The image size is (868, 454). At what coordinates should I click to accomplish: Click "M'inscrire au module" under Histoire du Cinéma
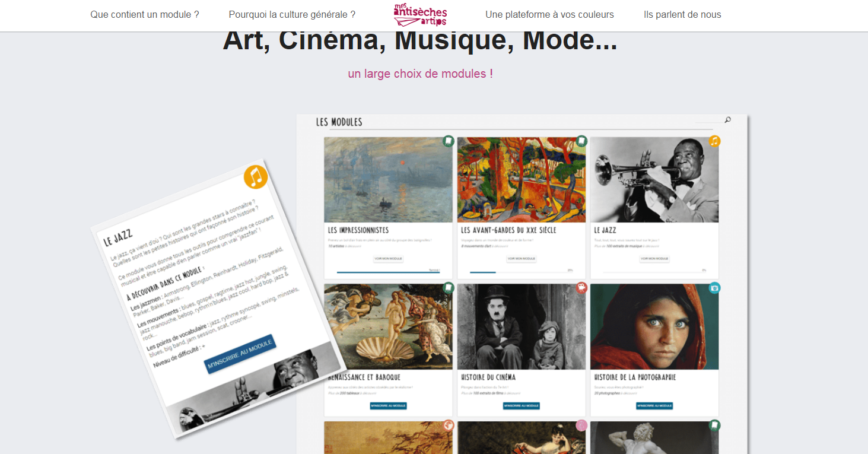[522, 406]
